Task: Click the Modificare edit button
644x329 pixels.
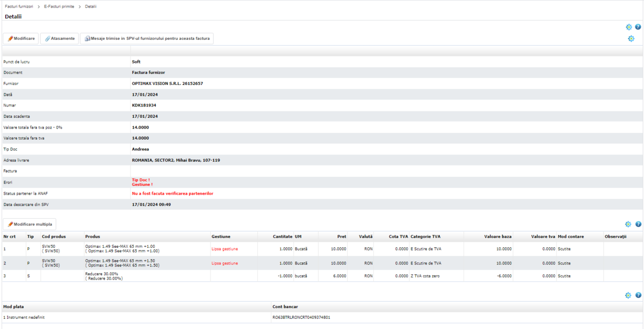Action: click(x=21, y=39)
